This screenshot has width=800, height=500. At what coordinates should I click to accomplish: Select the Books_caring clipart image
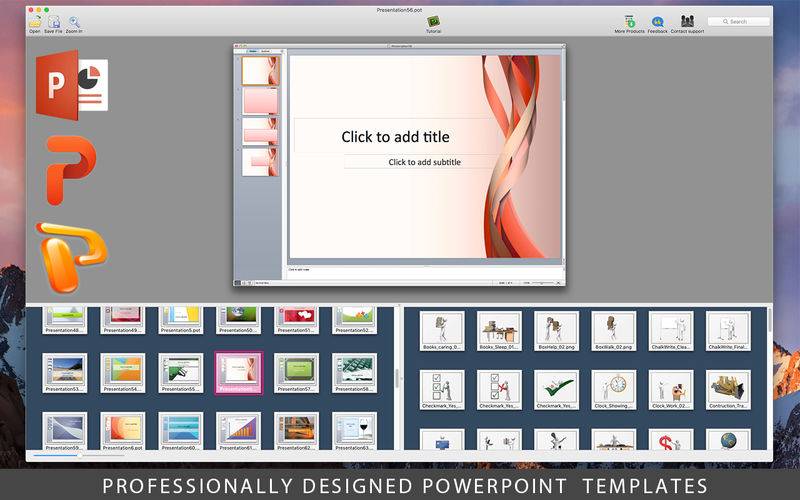coord(442,331)
